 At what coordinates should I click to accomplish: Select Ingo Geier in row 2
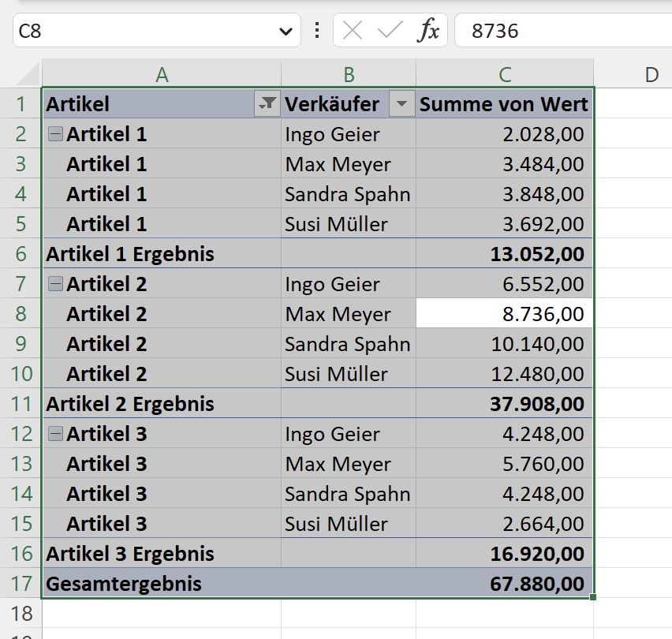349,134
